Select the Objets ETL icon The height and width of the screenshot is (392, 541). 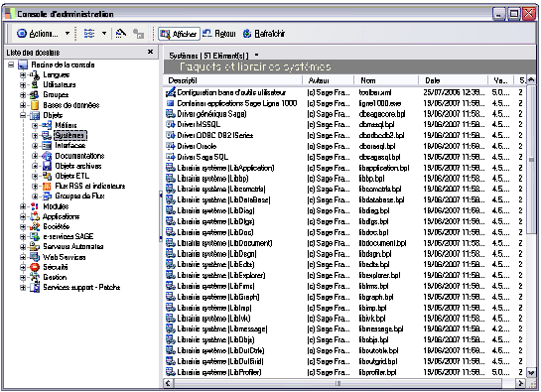[x=47, y=176]
